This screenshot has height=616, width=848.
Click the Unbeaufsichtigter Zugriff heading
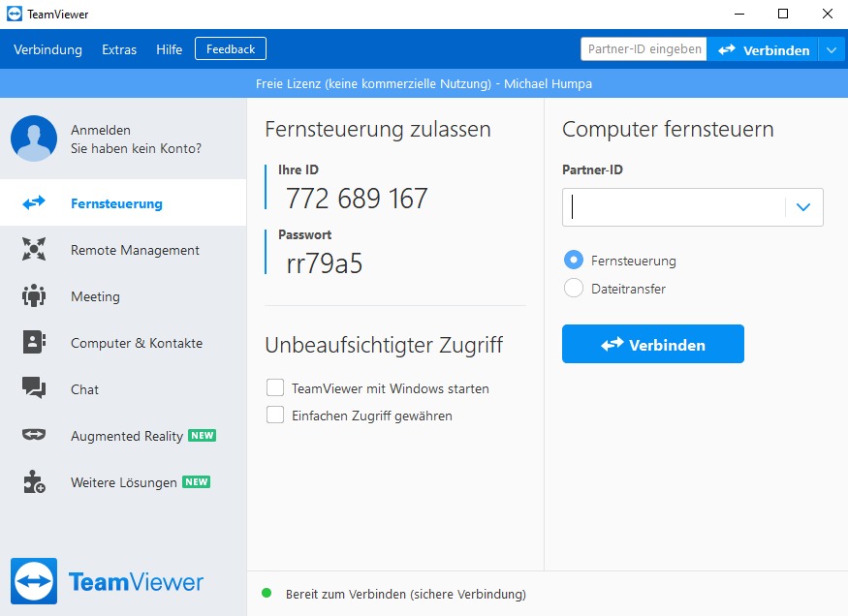384,345
